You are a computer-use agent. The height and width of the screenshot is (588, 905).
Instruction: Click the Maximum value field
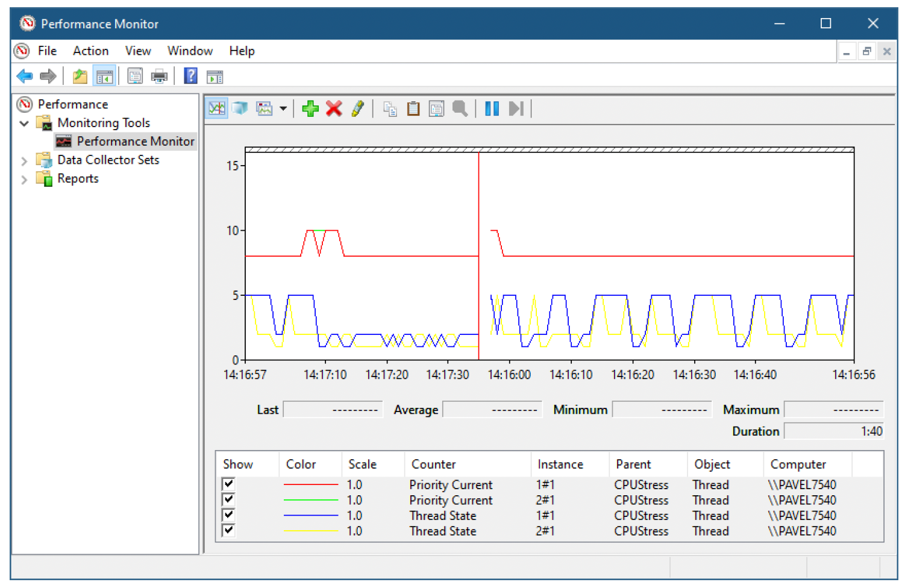833,410
